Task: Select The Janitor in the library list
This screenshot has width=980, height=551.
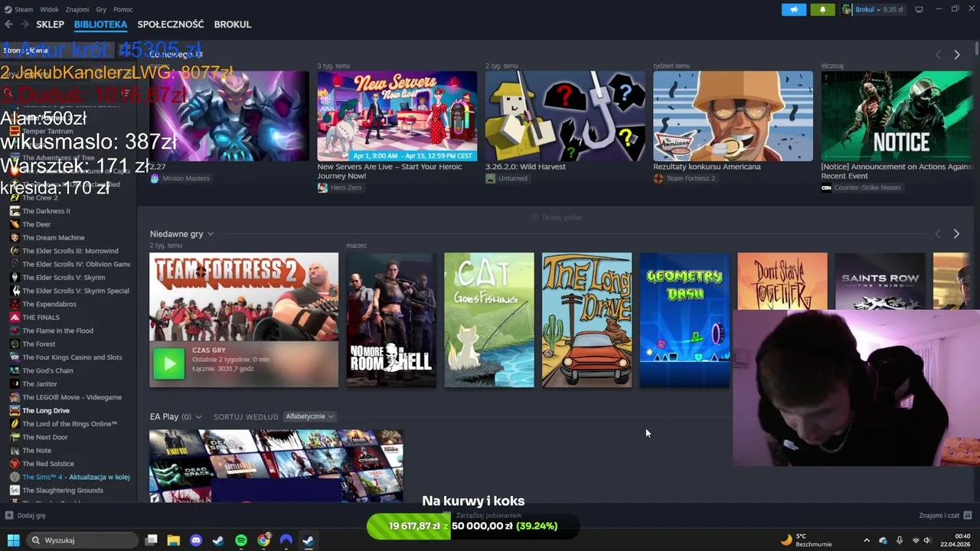Action: [x=40, y=384]
